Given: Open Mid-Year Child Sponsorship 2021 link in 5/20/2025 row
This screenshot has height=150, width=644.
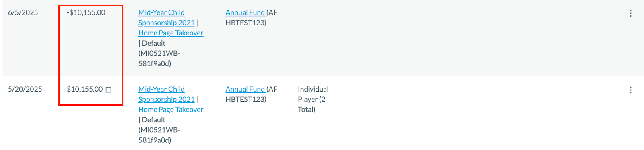Looking at the screenshot, I should [x=166, y=94].
